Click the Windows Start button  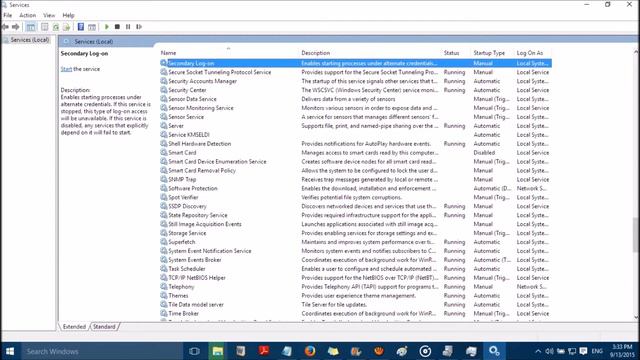pos(10,351)
